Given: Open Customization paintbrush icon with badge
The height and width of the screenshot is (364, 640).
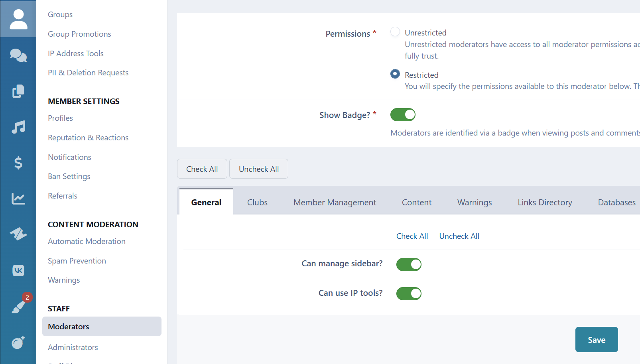Looking at the screenshot, I should pos(19,306).
